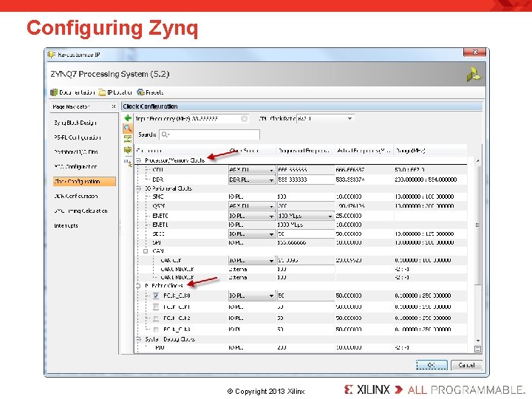Click the small box below the scrollbar

[477, 349]
